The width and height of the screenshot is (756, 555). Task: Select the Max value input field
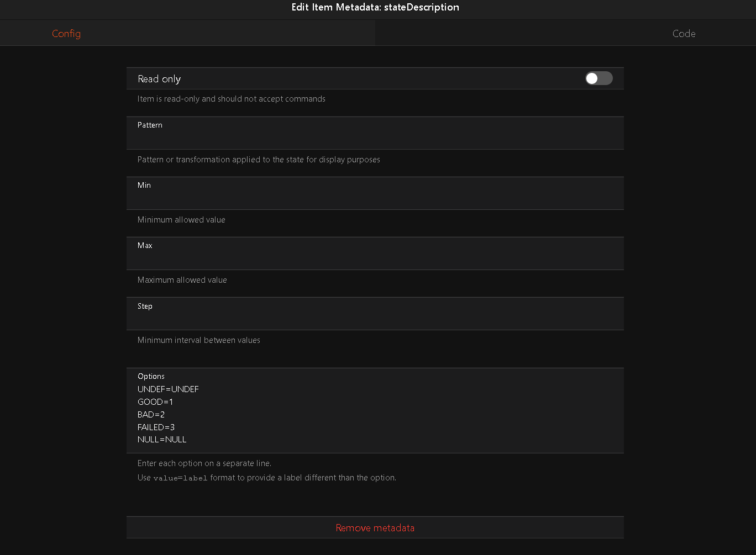[x=375, y=259]
